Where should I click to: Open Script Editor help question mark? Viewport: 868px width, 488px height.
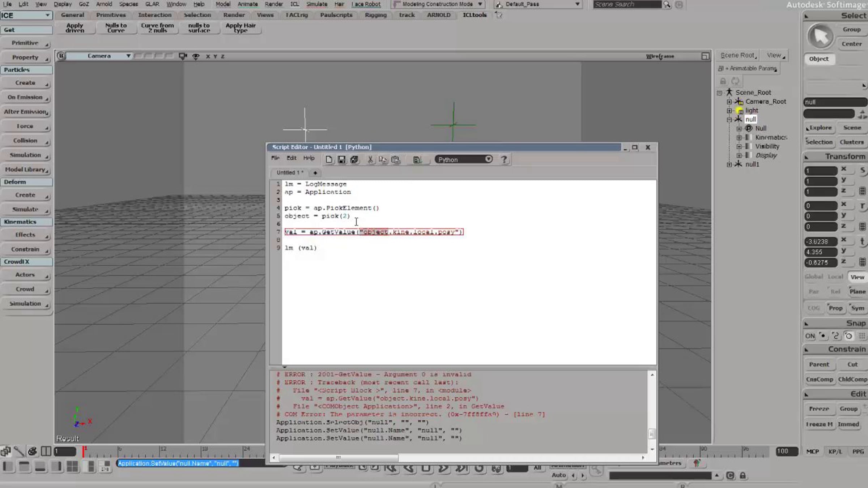(504, 159)
